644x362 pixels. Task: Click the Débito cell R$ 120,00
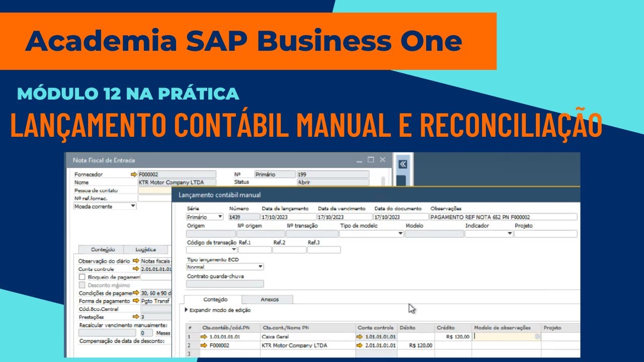[x=416, y=346]
